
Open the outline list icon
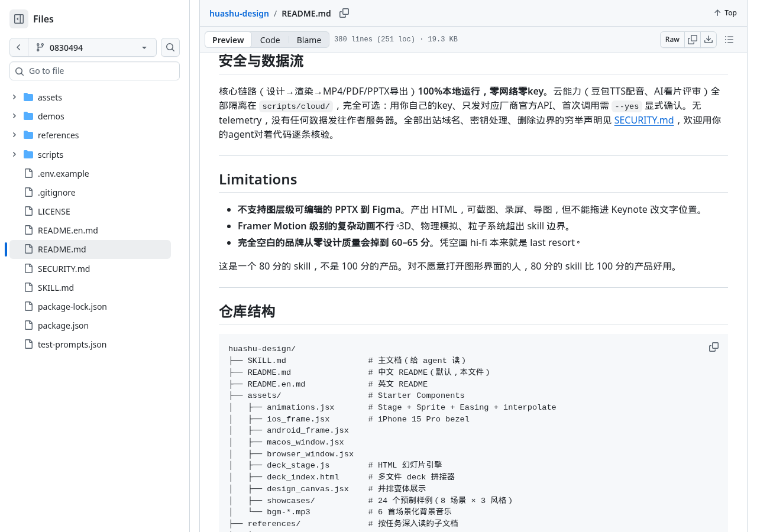(x=729, y=40)
